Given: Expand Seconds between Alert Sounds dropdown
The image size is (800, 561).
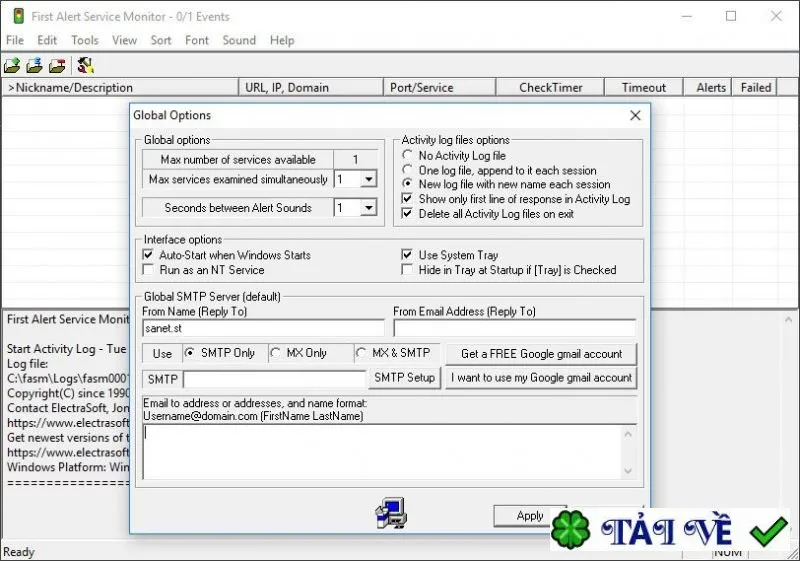Looking at the screenshot, I should pos(368,208).
